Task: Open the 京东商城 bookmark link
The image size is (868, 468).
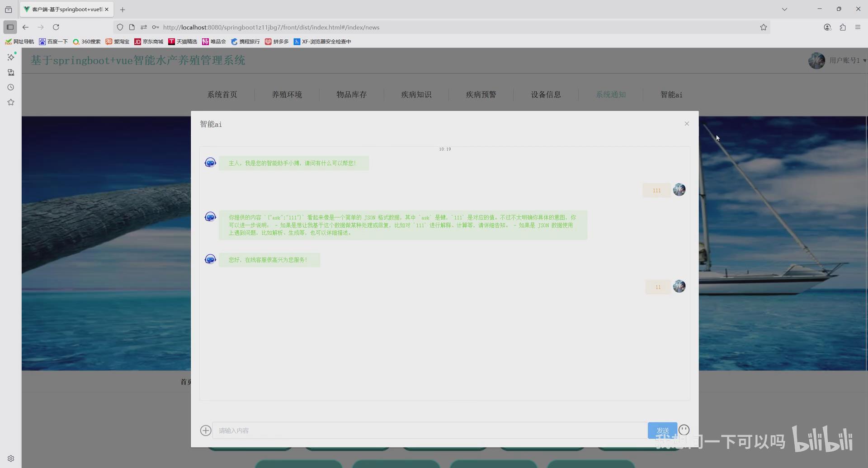Action: 148,42
